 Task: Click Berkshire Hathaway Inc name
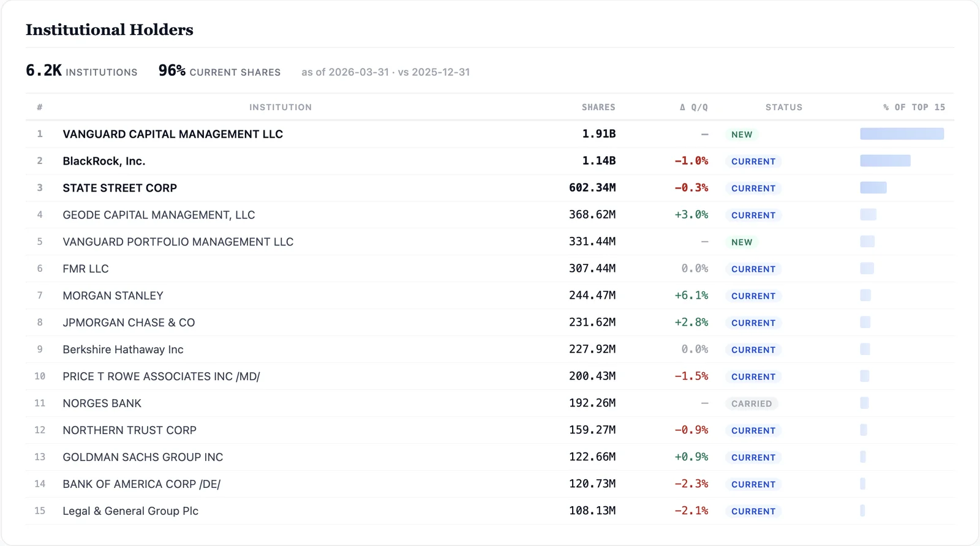[123, 350]
